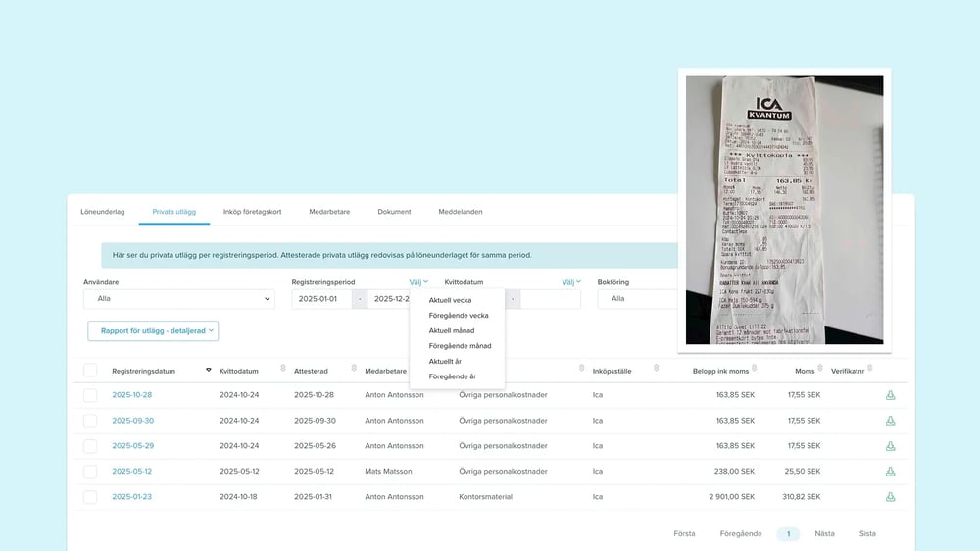
Task: Choose Föregående månad period
Action: click(x=460, y=346)
